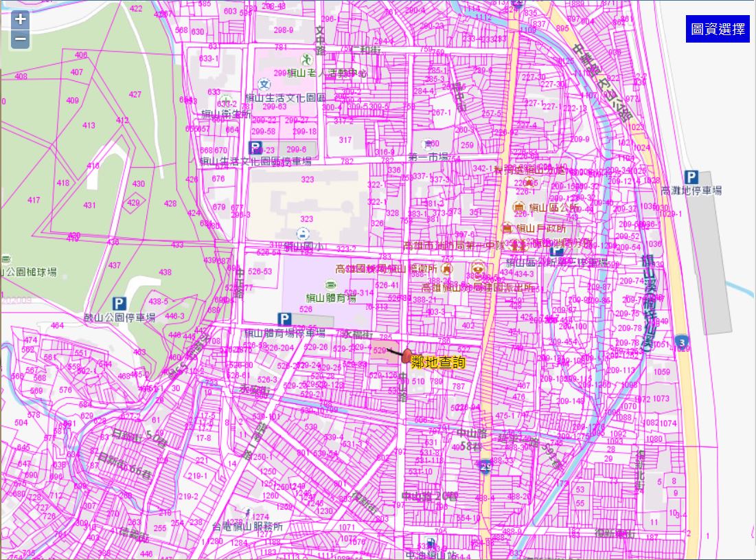Select the 旗山戶政所 office icon
756x560 pixels.
[507, 227]
